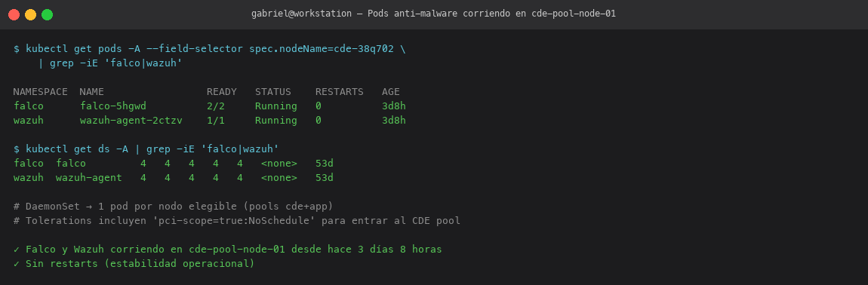Click the 'Sin restarts' summary line

(x=134, y=264)
